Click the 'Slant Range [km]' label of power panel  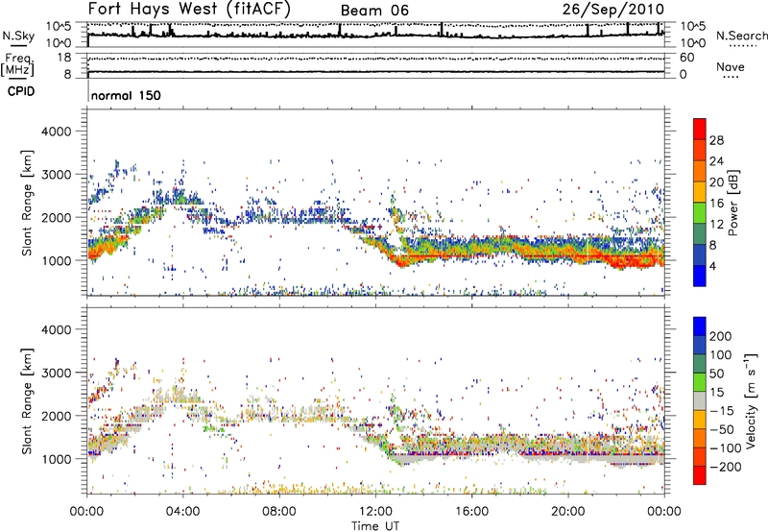point(27,203)
